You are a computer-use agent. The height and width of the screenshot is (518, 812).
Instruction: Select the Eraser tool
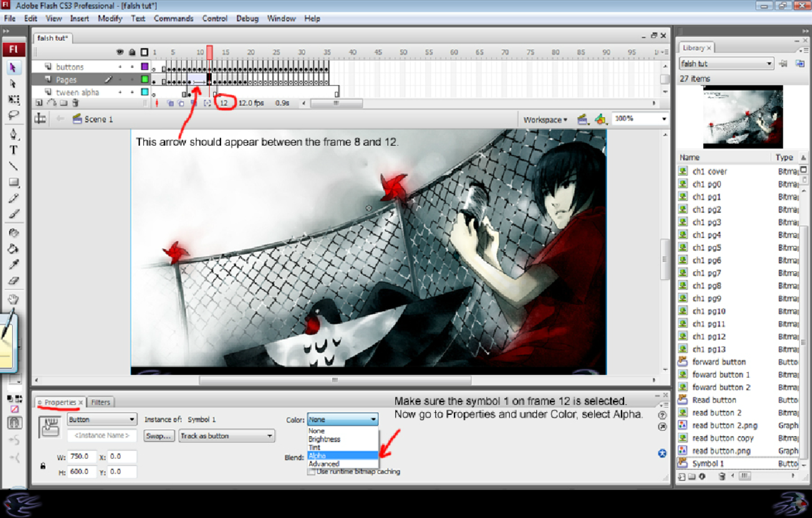13,280
